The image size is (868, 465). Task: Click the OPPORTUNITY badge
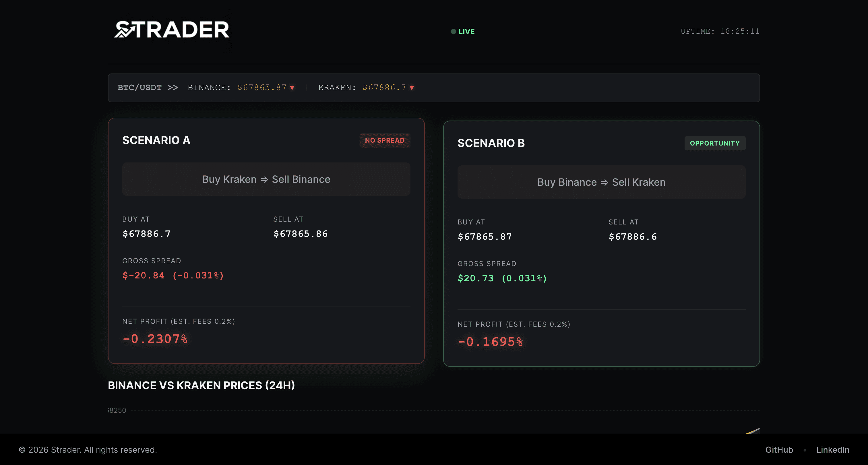[x=714, y=143]
